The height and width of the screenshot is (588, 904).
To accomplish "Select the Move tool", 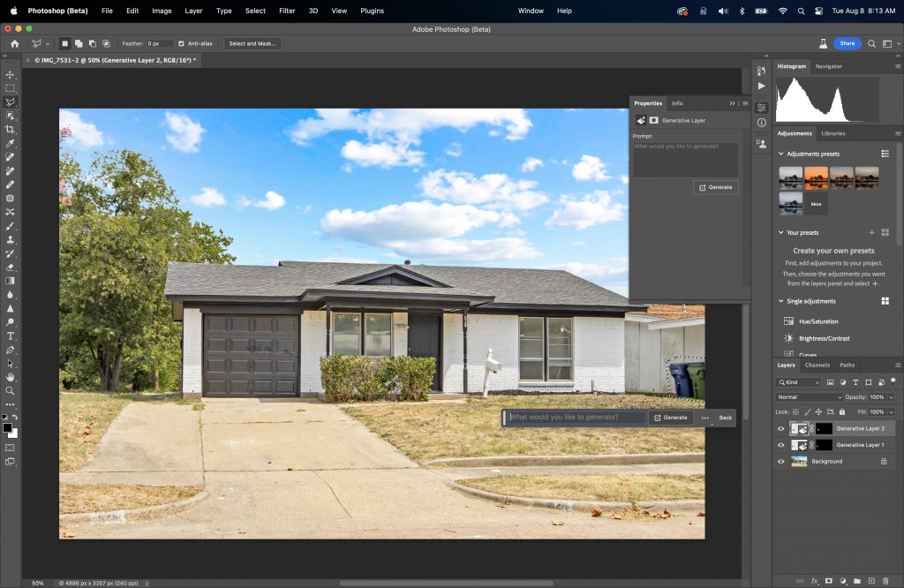I will click(10, 74).
